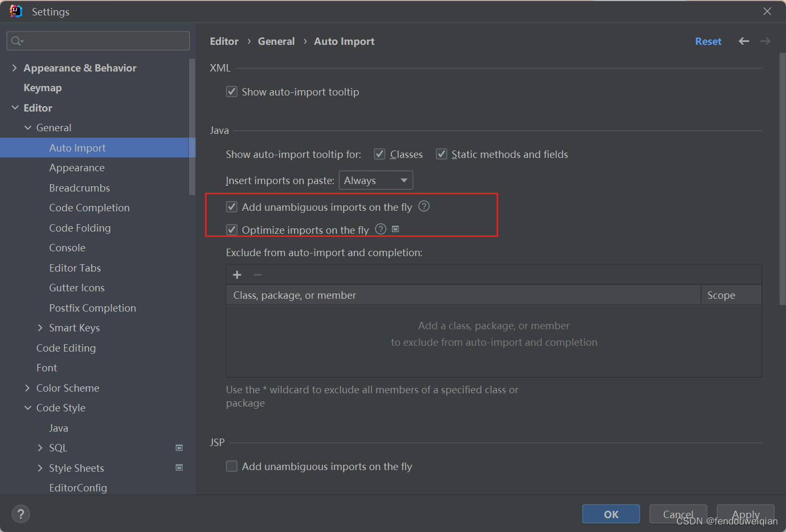This screenshot has width=786, height=532.
Task: Select Keymap in settings tree
Action: click(43, 88)
